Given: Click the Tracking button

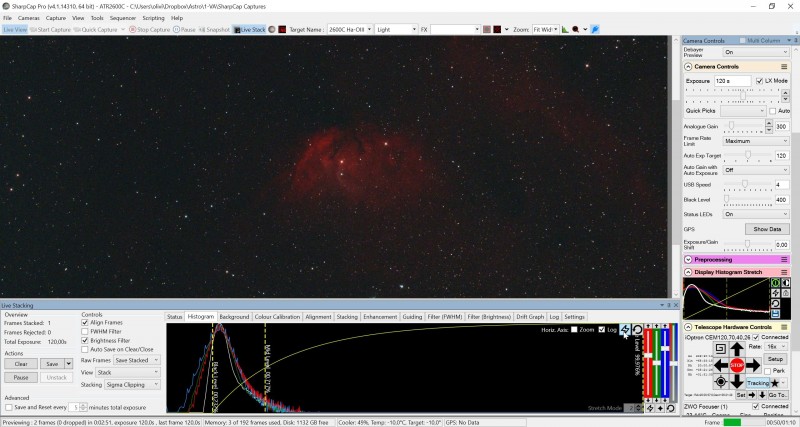Looking at the screenshot, I should (x=758, y=383).
